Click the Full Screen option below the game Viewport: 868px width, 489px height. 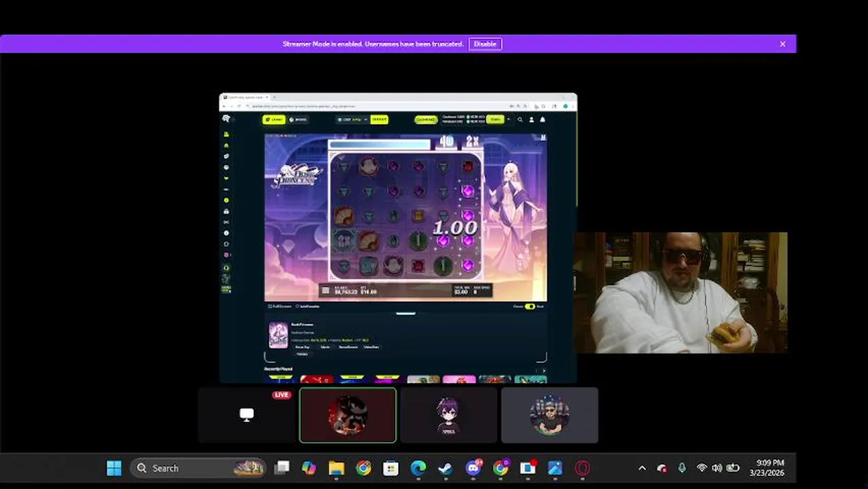(279, 306)
